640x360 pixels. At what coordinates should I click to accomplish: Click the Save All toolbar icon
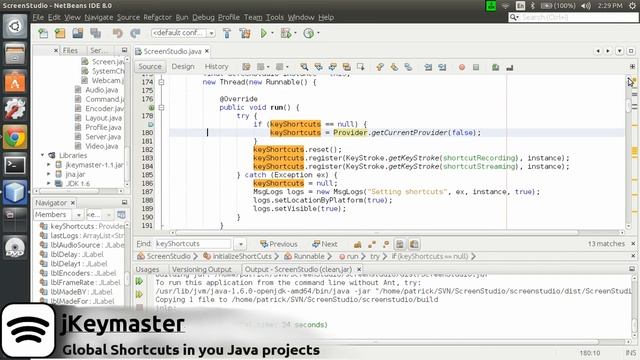pyautogui.click(x=96, y=33)
